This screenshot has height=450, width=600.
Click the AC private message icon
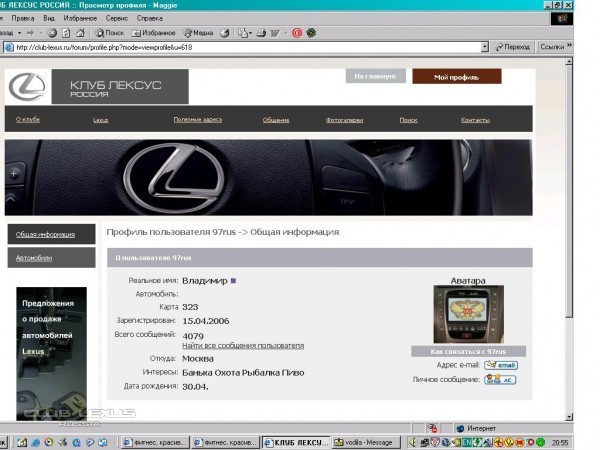[500, 380]
